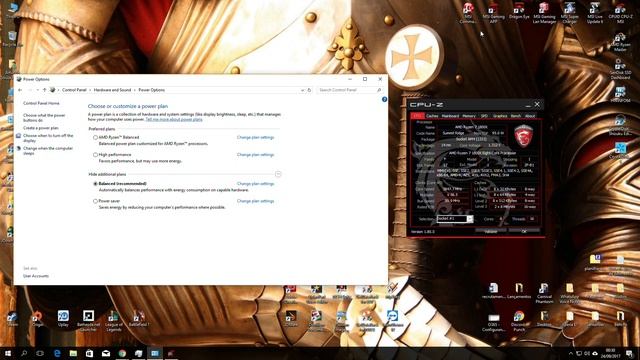Open SanDisk SSD Dashboard shortcut
Viewport: 640px width, 360px height.
pyautogui.click(x=620, y=69)
